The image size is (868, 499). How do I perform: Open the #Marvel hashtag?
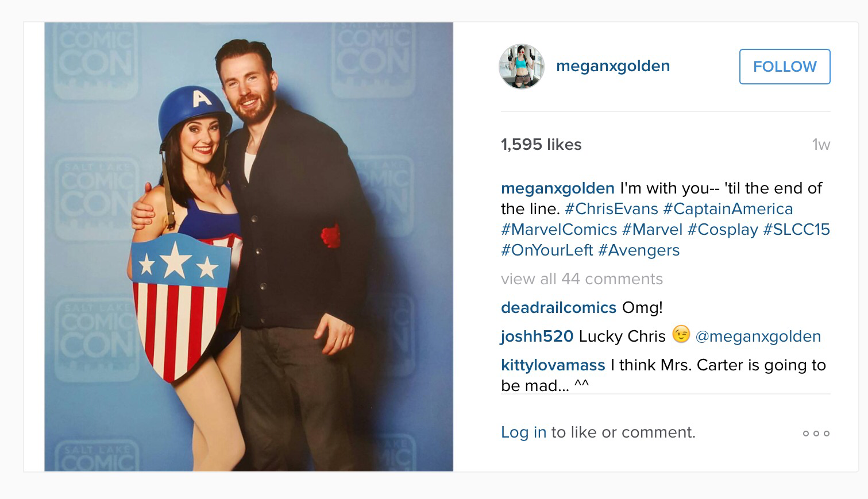(652, 230)
